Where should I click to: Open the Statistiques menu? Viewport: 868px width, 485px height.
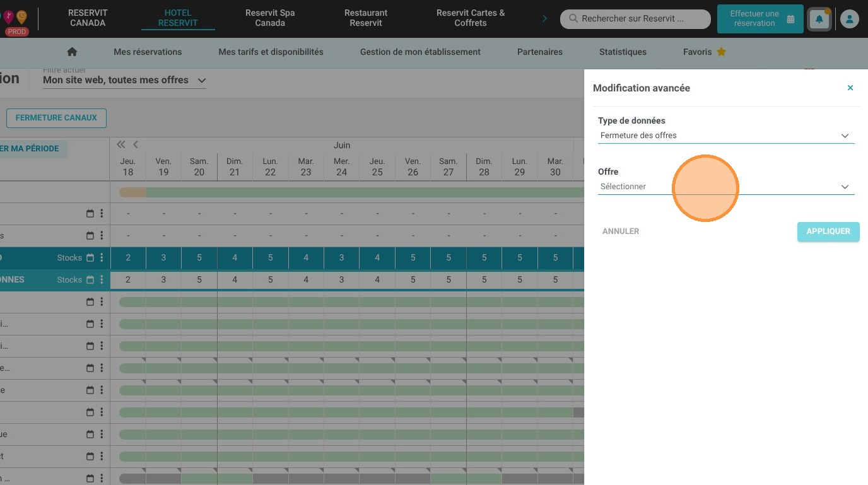pos(623,52)
